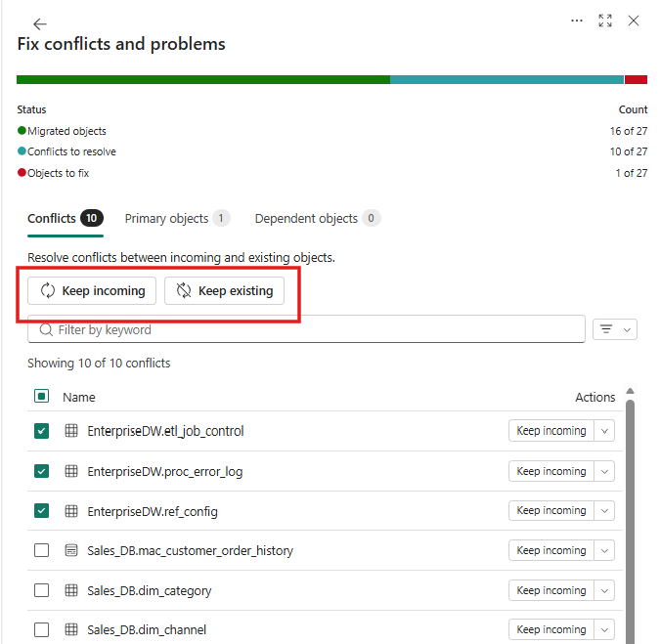The height and width of the screenshot is (644, 660).
Task: Switch to the Dependent objects tab
Action: 318,218
